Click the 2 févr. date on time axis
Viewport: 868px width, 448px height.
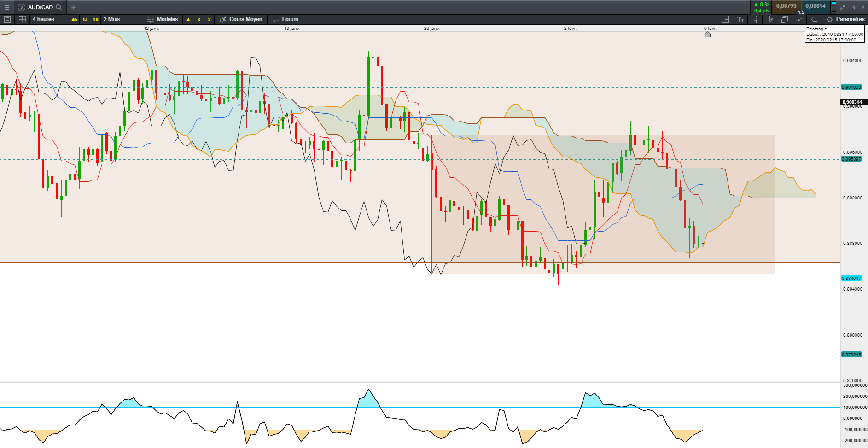tap(570, 29)
